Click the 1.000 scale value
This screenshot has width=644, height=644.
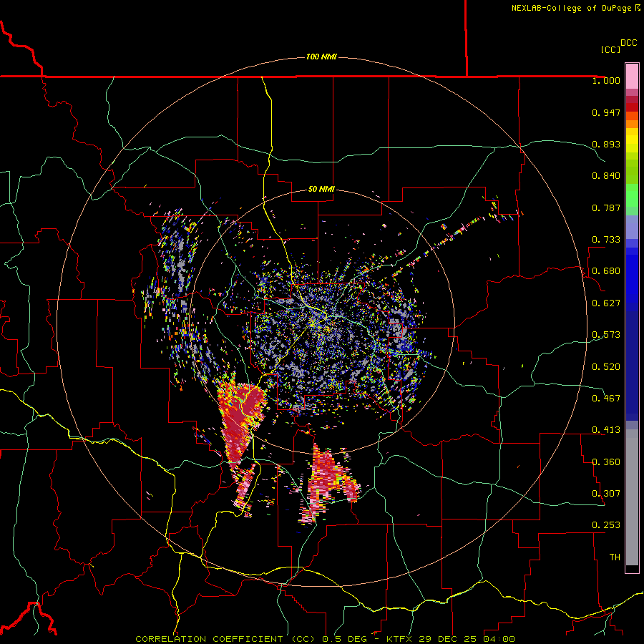[x=606, y=80]
